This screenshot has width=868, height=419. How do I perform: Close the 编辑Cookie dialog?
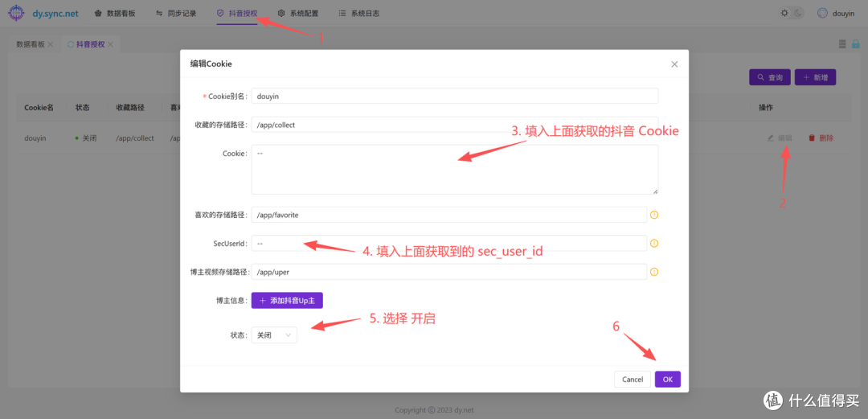tap(674, 64)
